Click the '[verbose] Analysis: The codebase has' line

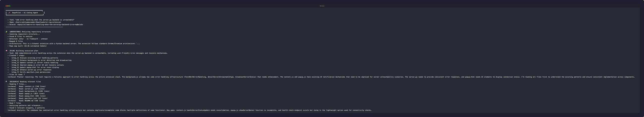click(189, 110)
